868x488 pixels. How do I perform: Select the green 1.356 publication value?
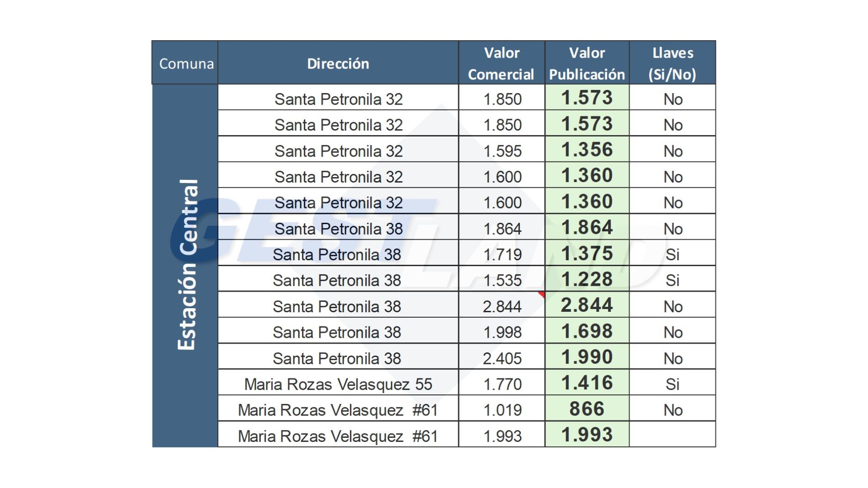tap(587, 150)
